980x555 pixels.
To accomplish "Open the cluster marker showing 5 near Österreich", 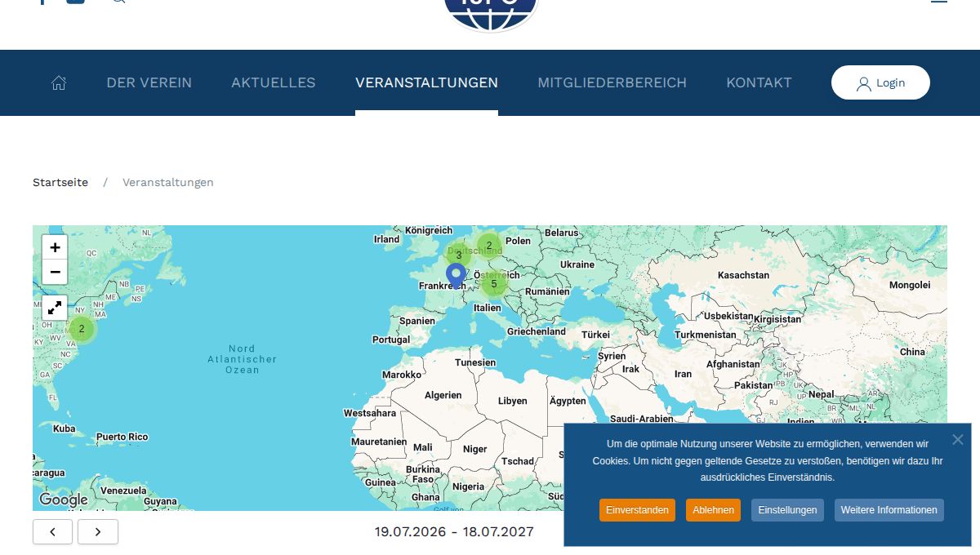I will (x=494, y=284).
